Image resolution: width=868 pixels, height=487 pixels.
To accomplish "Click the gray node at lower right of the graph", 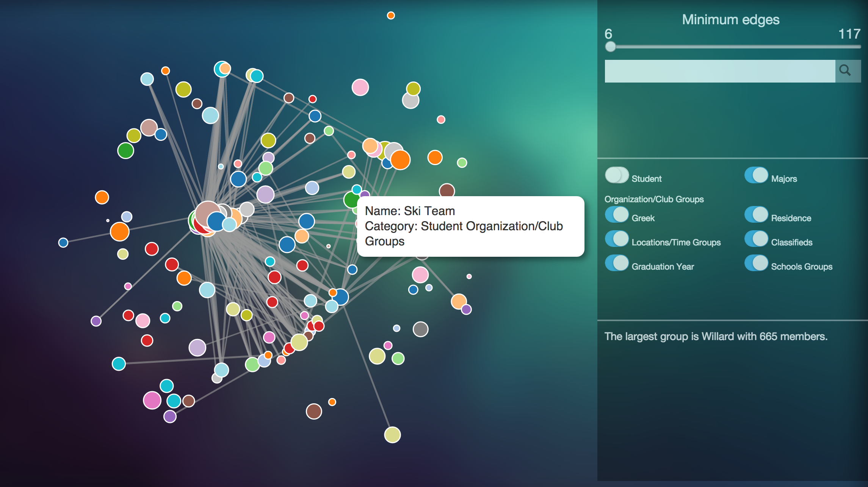I will point(420,329).
